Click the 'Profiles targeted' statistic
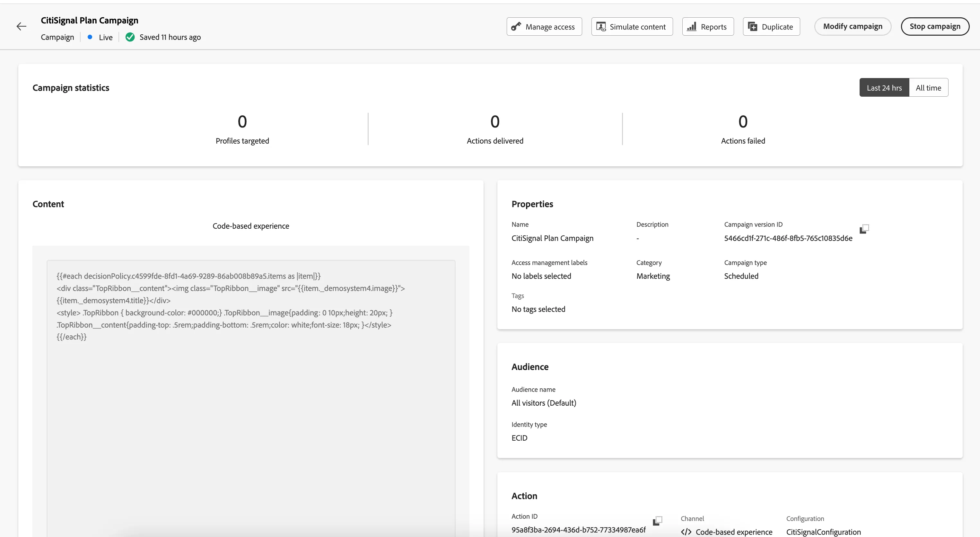Screen dimensions: 980x537 tap(242, 129)
